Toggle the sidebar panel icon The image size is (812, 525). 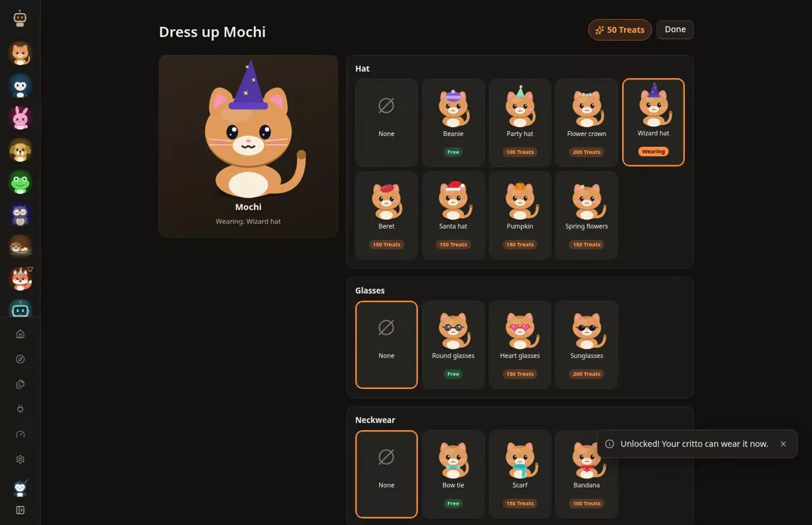20,510
